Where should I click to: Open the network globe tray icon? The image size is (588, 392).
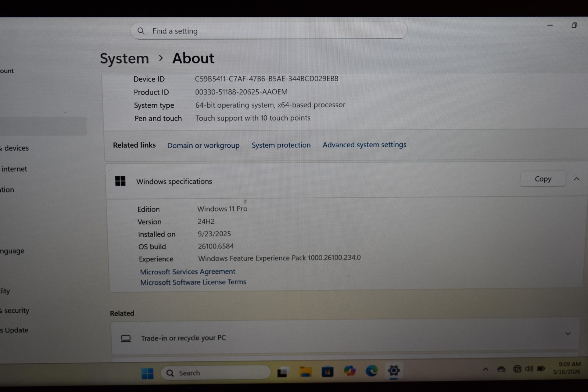point(517,368)
